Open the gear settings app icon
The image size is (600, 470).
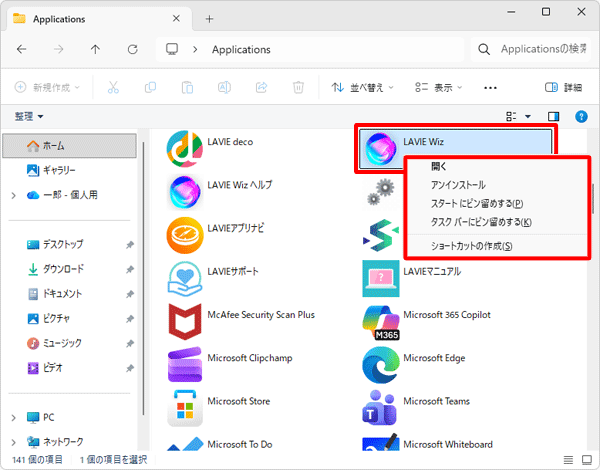pyautogui.click(x=380, y=192)
